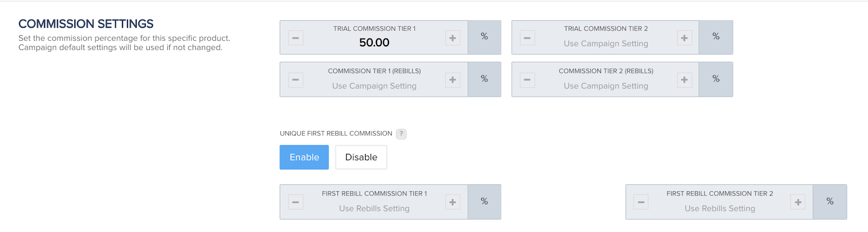Edit the Trial Commission Tier 1 value 50.00
The width and height of the screenshot is (868, 232).
[374, 42]
